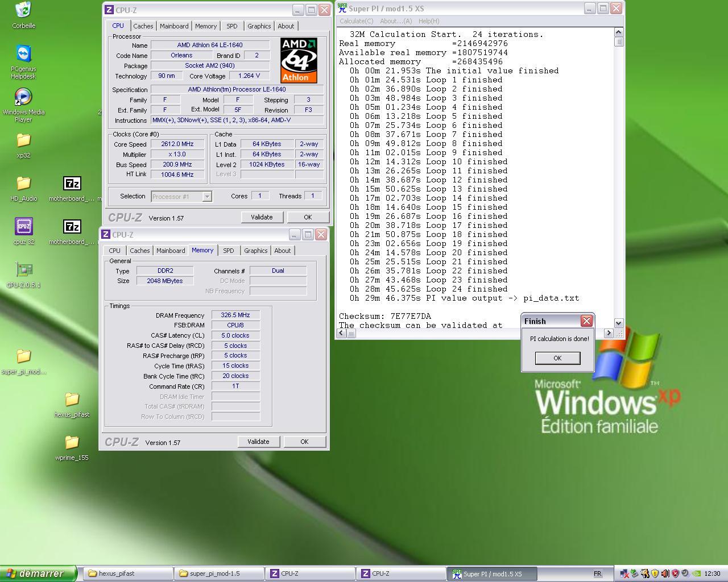The height and width of the screenshot is (582, 728).
Task: Open Mainboard tab in lower CPU-Z window
Action: (x=171, y=251)
